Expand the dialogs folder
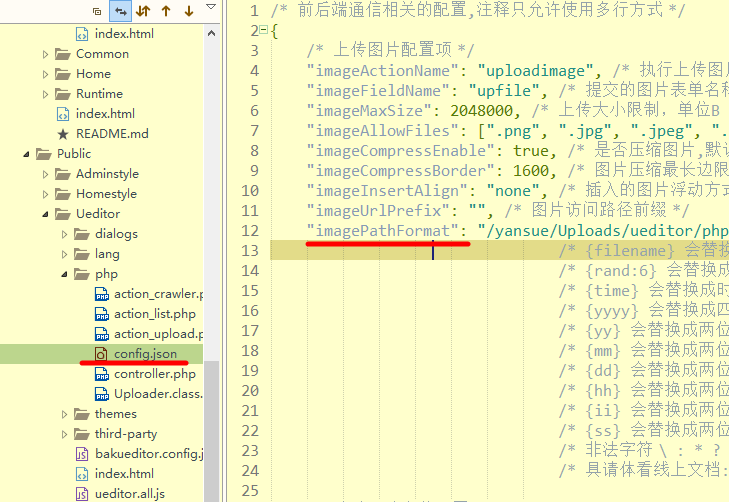The height and width of the screenshot is (502, 729). coord(65,234)
